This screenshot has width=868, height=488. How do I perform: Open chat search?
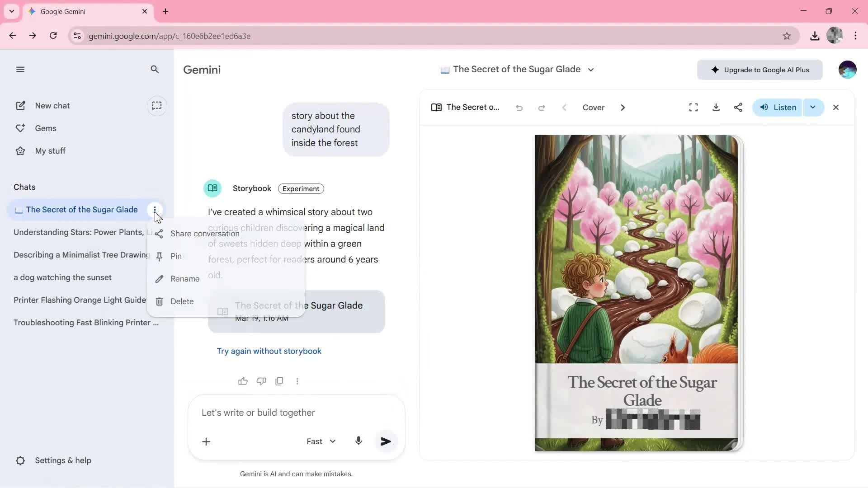[x=155, y=69]
